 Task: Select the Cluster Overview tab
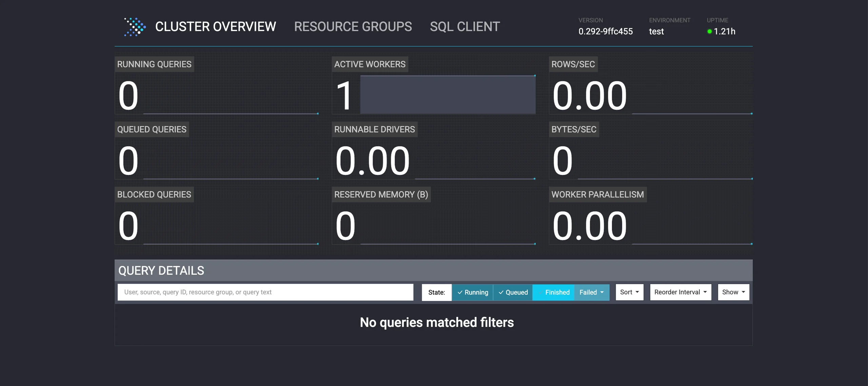(215, 27)
